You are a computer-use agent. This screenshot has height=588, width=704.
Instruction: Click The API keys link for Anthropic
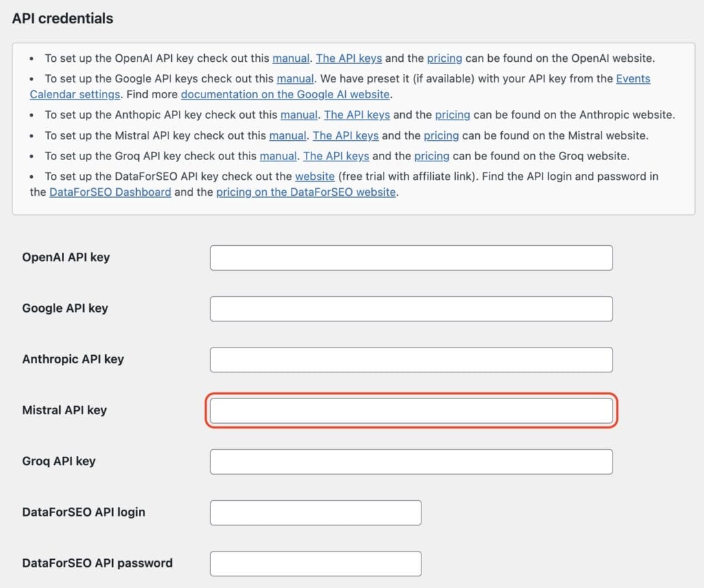[357, 115]
